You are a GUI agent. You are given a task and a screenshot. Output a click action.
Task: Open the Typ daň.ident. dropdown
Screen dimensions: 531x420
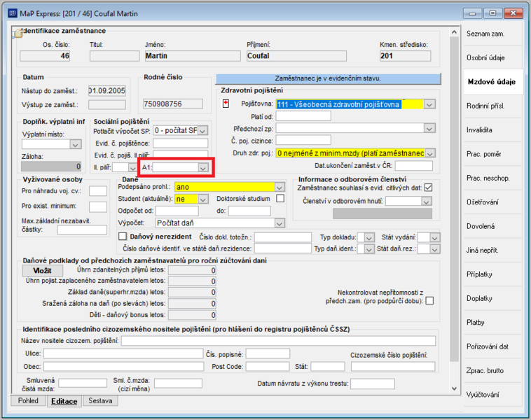click(369, 249)
